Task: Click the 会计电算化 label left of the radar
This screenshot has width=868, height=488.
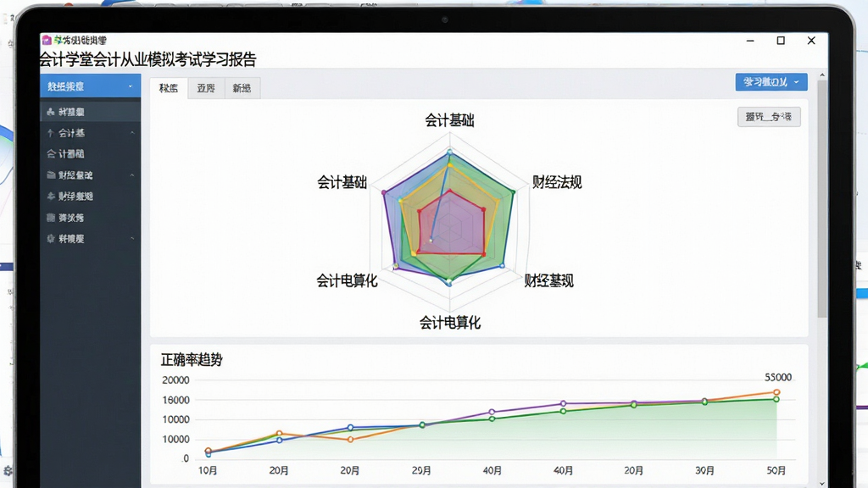Action: point(347,280)
